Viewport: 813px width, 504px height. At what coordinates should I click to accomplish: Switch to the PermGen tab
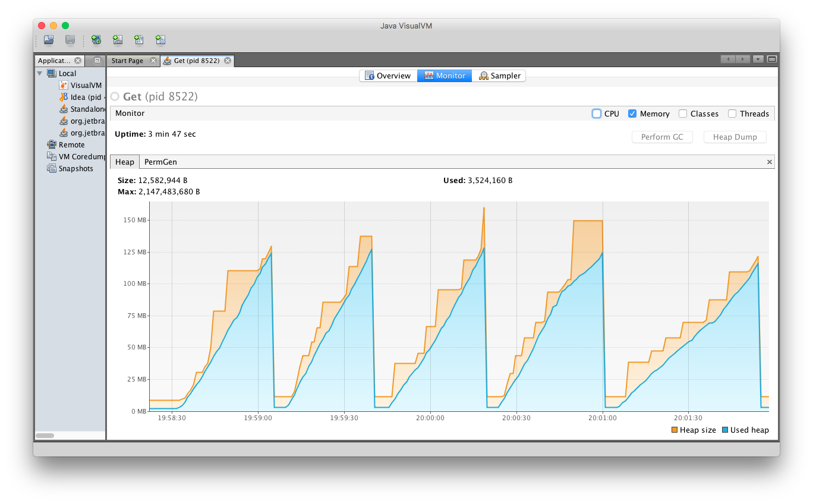point(160,162)
